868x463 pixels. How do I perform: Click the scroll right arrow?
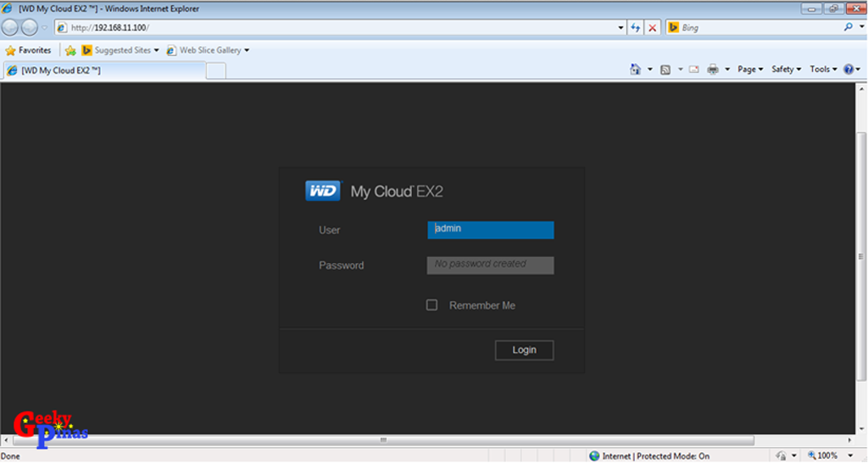click(849, 440)
